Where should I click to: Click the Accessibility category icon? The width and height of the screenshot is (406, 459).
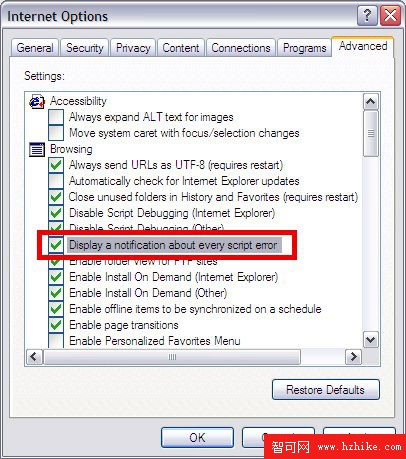point(37,101)
